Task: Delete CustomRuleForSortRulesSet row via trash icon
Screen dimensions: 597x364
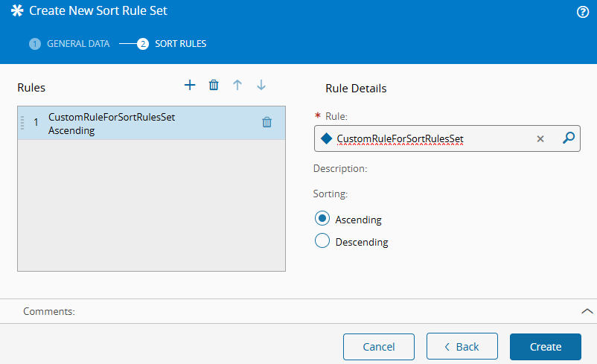Action: pos(266,123)
